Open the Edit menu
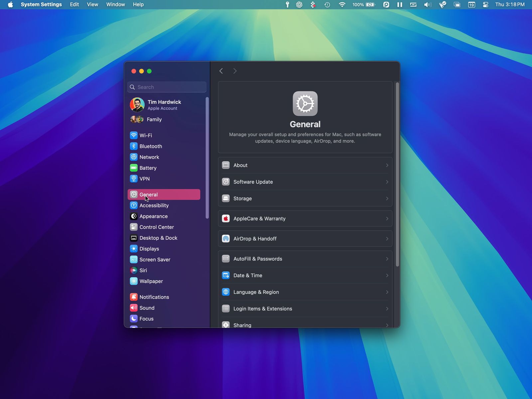Image resolution: width=532 pixels, height=399 pixels. pyautogui.click(x=74, y=4)
